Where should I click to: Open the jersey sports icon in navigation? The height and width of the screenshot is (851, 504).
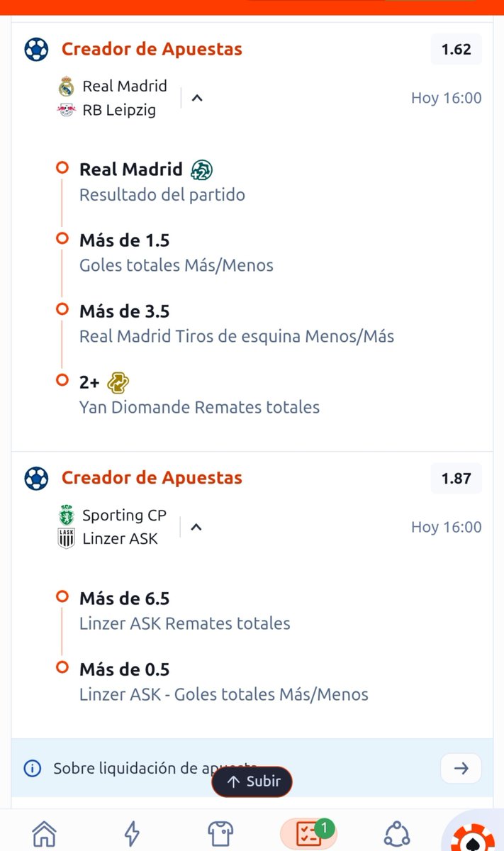coord(220,833)
